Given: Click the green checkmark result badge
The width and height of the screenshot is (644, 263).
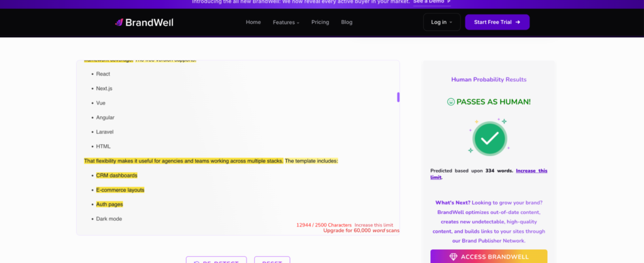Looking at the screenshot, I should pyautogui.click(x=489, y=138).
